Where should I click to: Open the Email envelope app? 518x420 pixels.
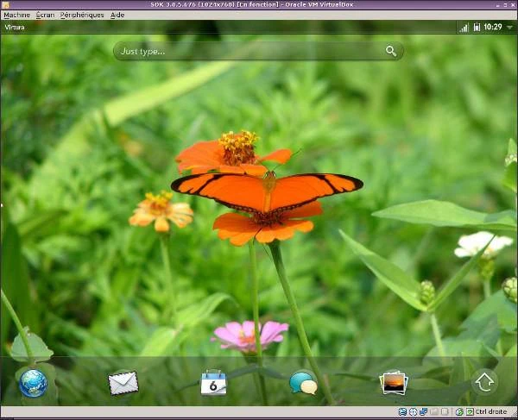click(123, 383)
